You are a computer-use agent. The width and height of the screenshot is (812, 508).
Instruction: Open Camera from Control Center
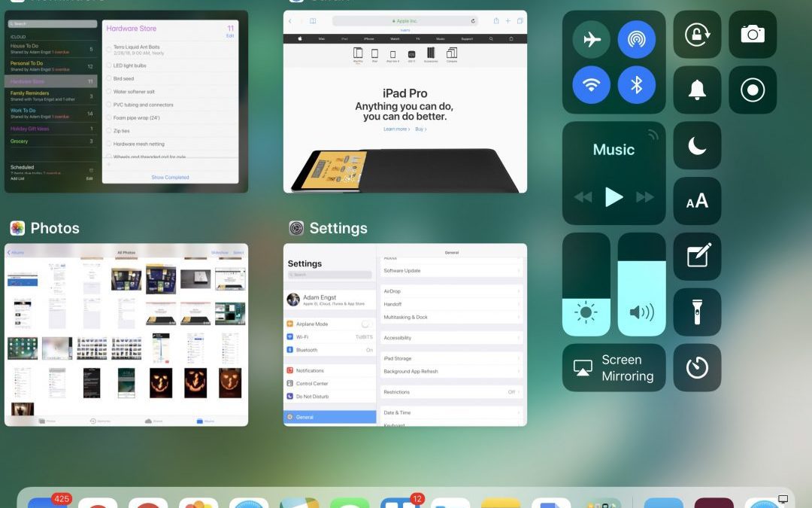pyautogui.click(x=753, y=34)
